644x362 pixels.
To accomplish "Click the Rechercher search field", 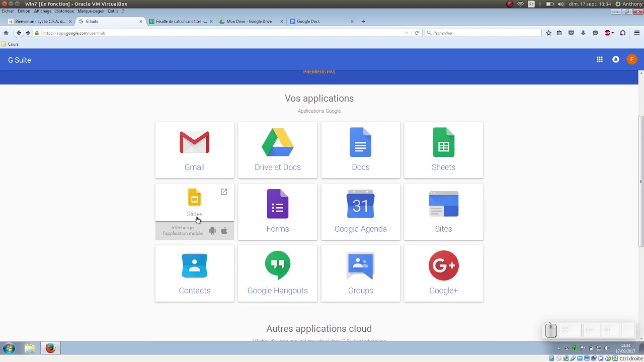I will point(483,33).
